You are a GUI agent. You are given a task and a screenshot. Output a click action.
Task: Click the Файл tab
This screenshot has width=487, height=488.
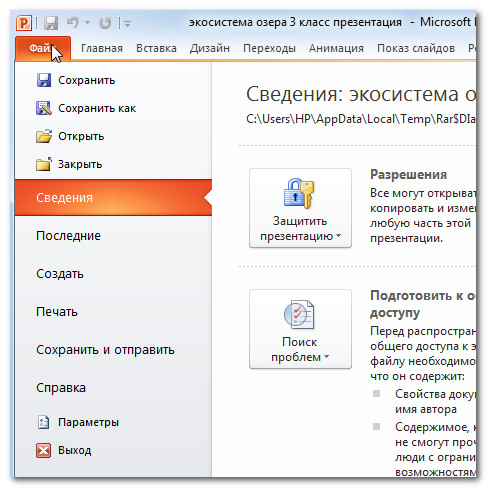click(x=43, y=48)
